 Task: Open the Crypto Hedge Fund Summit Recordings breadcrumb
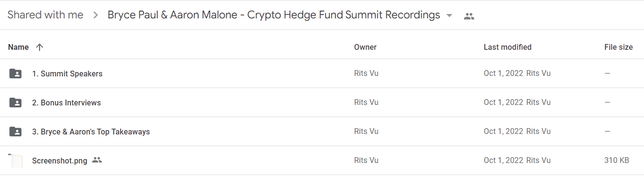tap(274, 15)
